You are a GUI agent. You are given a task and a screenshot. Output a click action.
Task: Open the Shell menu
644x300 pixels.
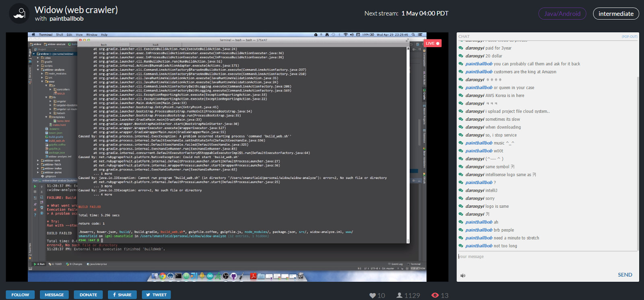60,35
